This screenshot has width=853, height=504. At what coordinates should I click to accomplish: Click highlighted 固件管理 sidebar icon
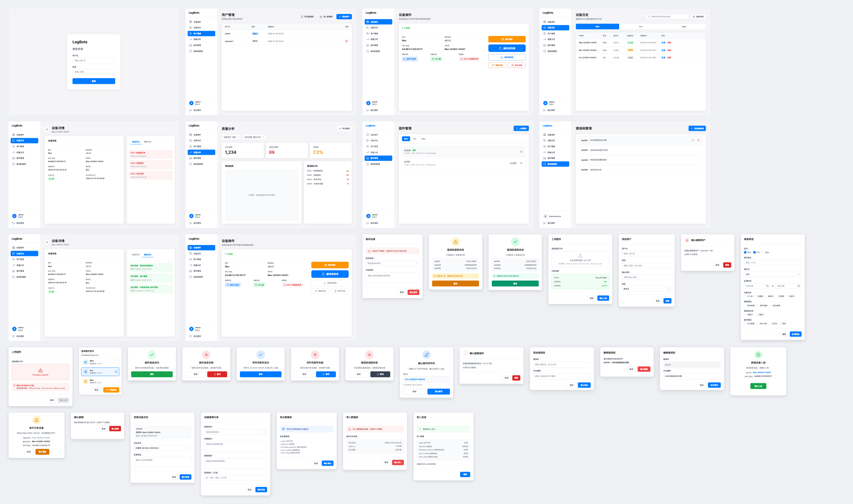[368, 158]
